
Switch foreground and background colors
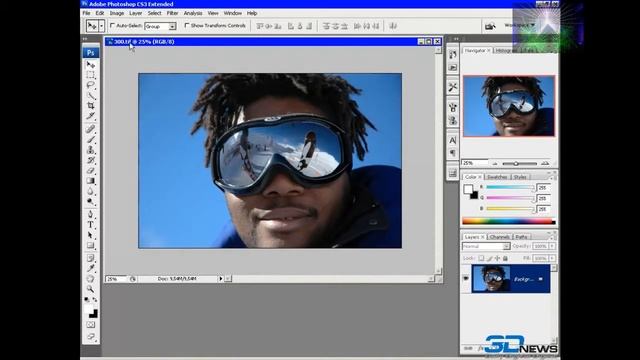click(x=95, y=300)
